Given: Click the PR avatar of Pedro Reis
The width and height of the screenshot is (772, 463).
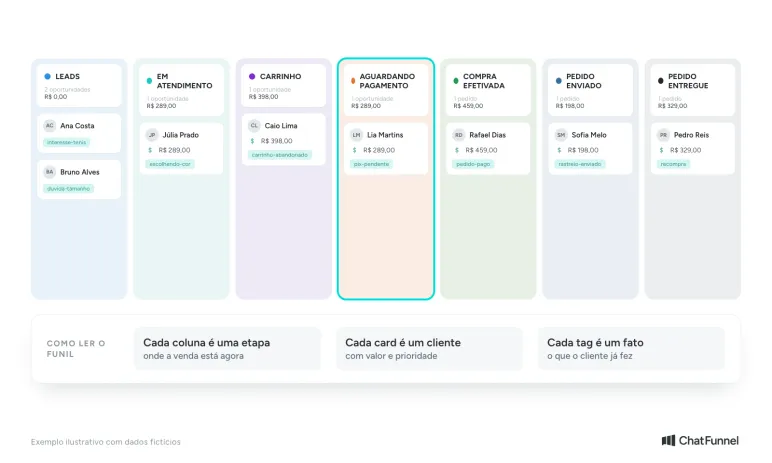Looking at the screenshot, I should tap(664, 135).
